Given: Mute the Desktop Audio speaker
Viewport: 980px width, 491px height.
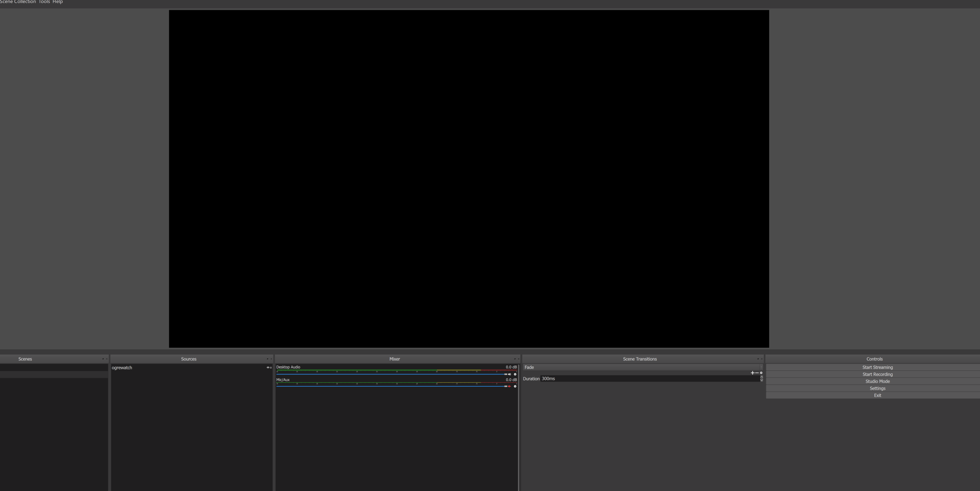Looking at the screenshot, I should [510, 374].
